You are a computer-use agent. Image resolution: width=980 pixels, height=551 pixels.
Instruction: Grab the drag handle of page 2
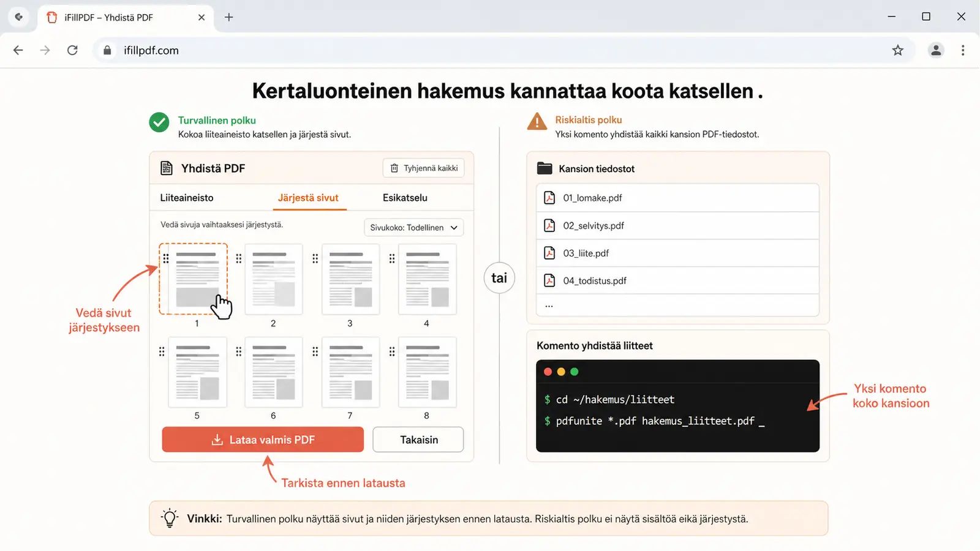point(239,258)
